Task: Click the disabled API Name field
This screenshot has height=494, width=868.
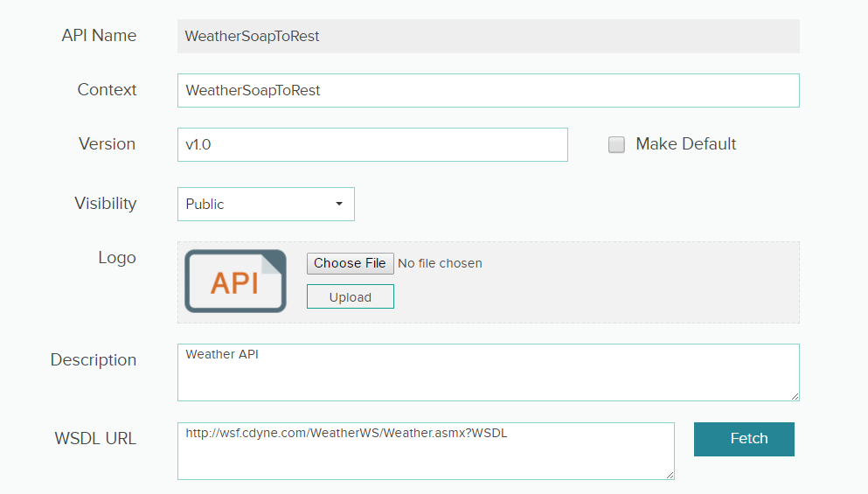Action: point(488,37)
